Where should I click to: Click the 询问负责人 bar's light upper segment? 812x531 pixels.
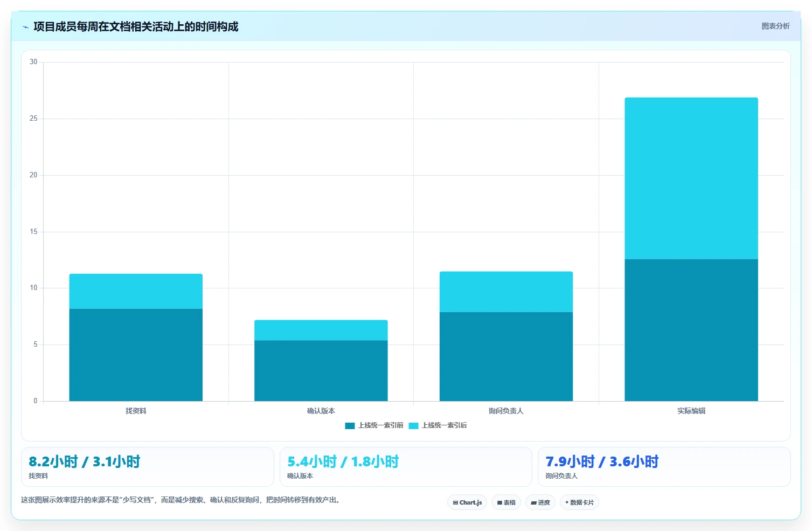(x=506, y=292)
